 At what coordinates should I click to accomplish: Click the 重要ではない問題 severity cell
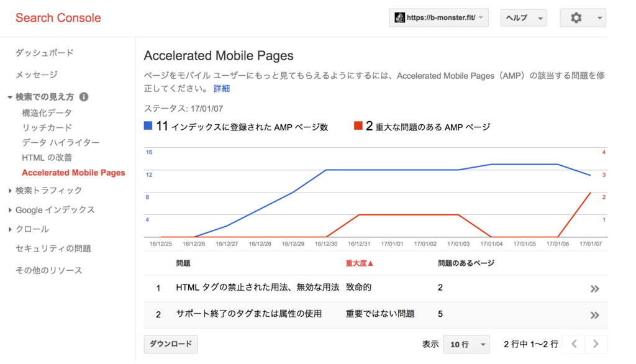tap(379, 314)
